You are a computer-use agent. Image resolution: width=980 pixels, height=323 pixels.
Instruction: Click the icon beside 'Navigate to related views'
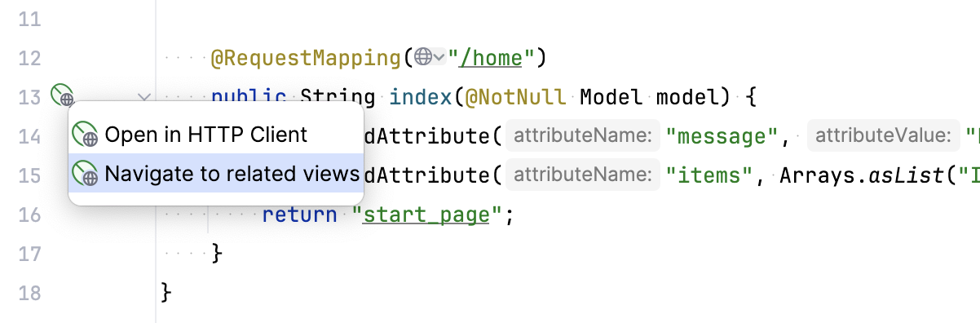point(85,173)
